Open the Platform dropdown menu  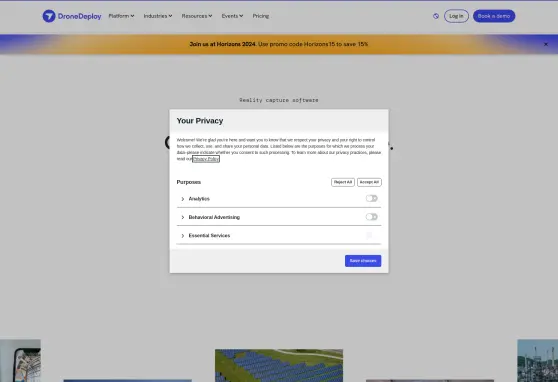pos(121,16)
